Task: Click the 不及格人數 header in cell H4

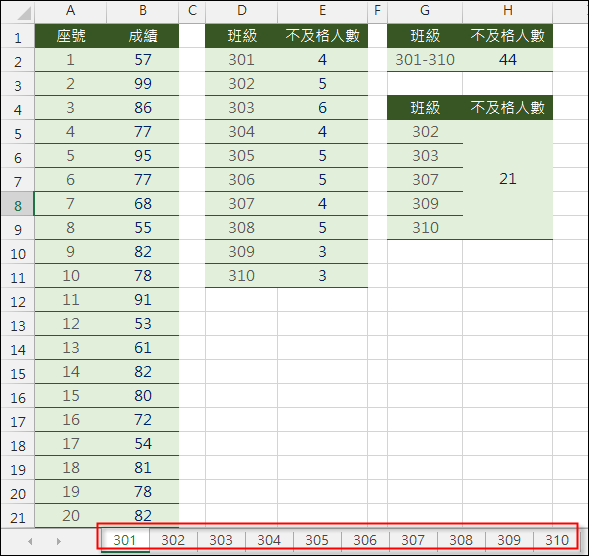Action: tap(508, 108)
